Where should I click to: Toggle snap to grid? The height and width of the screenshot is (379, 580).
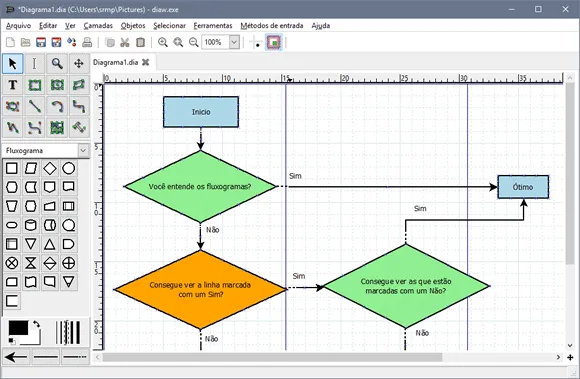pos(256,42)
